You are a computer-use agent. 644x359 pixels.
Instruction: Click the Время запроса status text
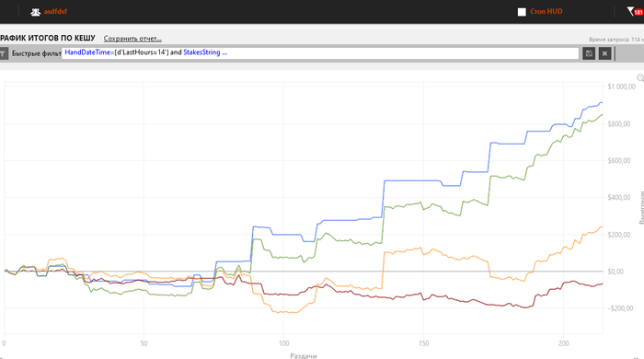pos(616,40)
